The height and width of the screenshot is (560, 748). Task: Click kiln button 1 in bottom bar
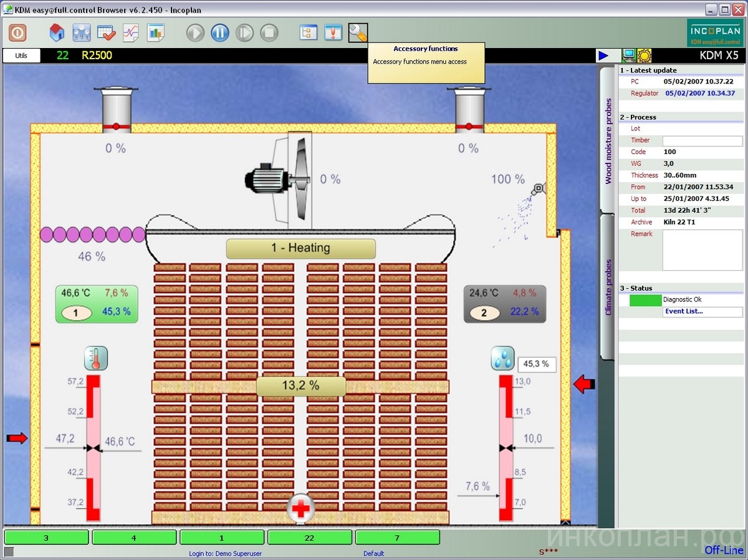click(x=222, y=538)
